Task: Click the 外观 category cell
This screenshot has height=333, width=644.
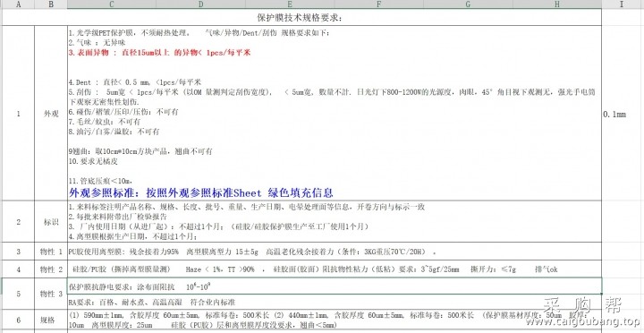Action: point(51,114)
